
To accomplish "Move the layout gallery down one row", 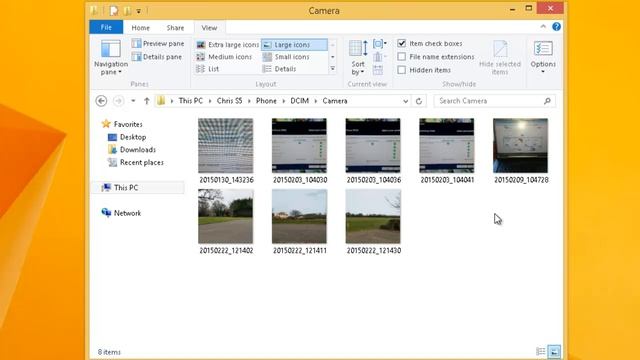I will [x=333, y=57].
